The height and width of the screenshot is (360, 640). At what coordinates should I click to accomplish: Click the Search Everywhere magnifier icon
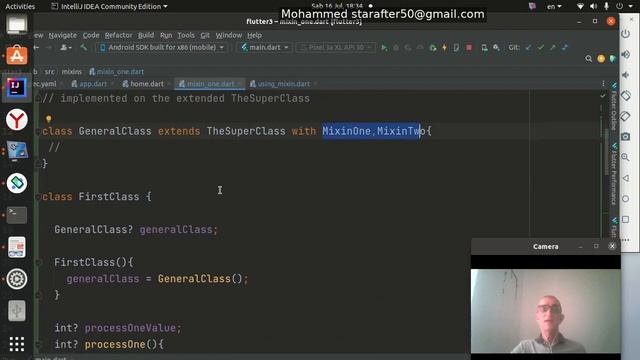589,59
